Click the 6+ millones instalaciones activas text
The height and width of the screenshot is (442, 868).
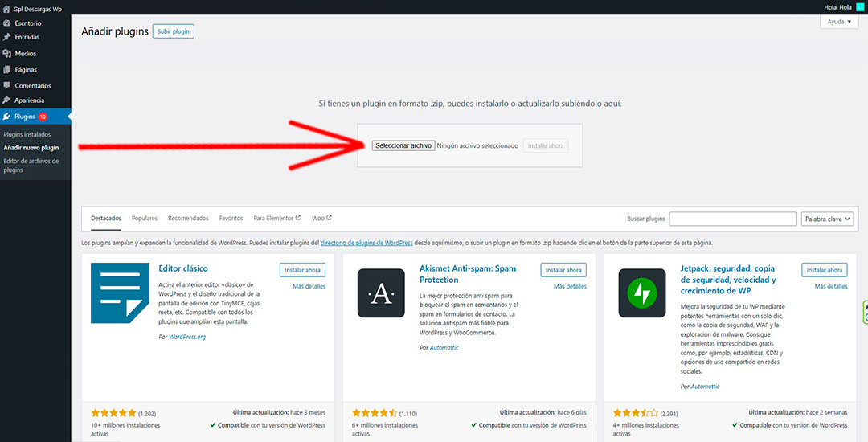point(385,429)
